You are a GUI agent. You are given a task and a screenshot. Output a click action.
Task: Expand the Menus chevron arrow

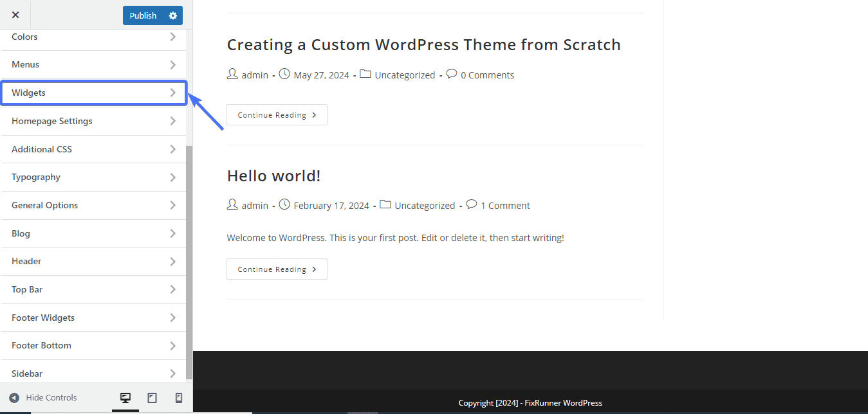(172, 65)
